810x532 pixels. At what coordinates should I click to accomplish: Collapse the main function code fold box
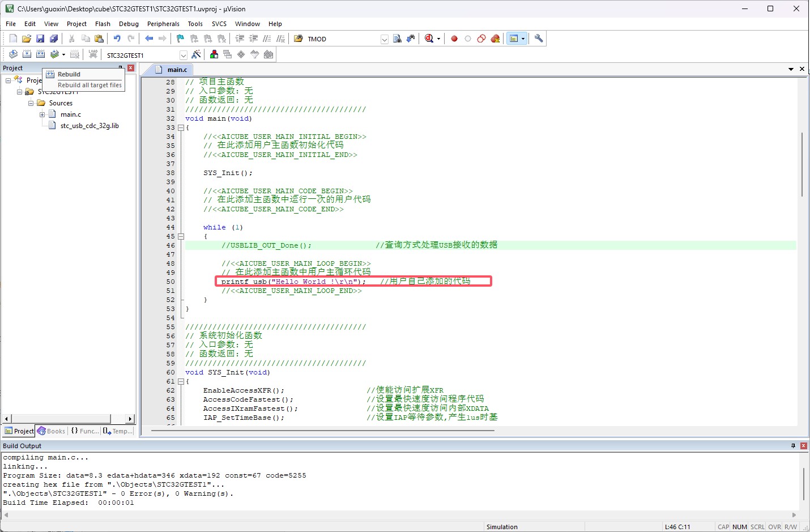pos(181,127)
